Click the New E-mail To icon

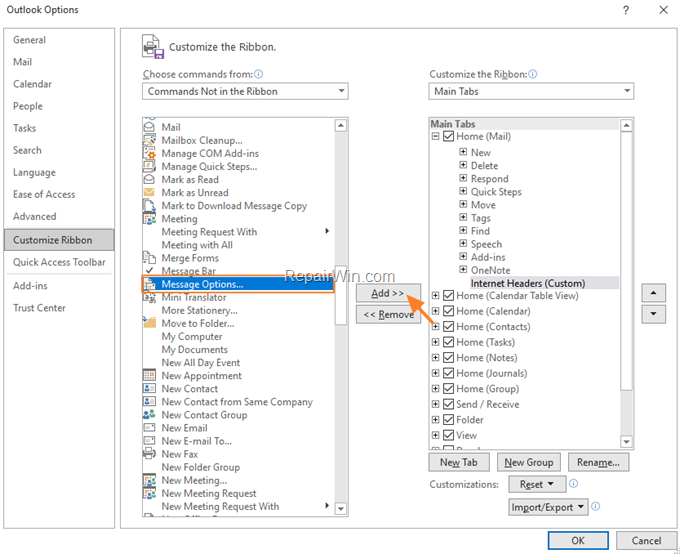149,441
